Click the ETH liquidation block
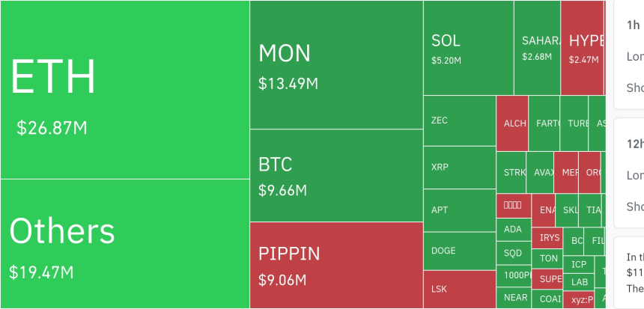Viewport: 644px width, 309px height. [124, 90]
